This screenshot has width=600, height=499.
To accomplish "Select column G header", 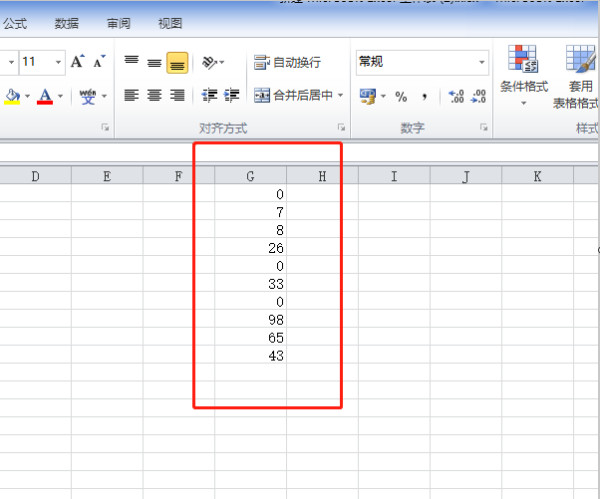I will point(250,176).
